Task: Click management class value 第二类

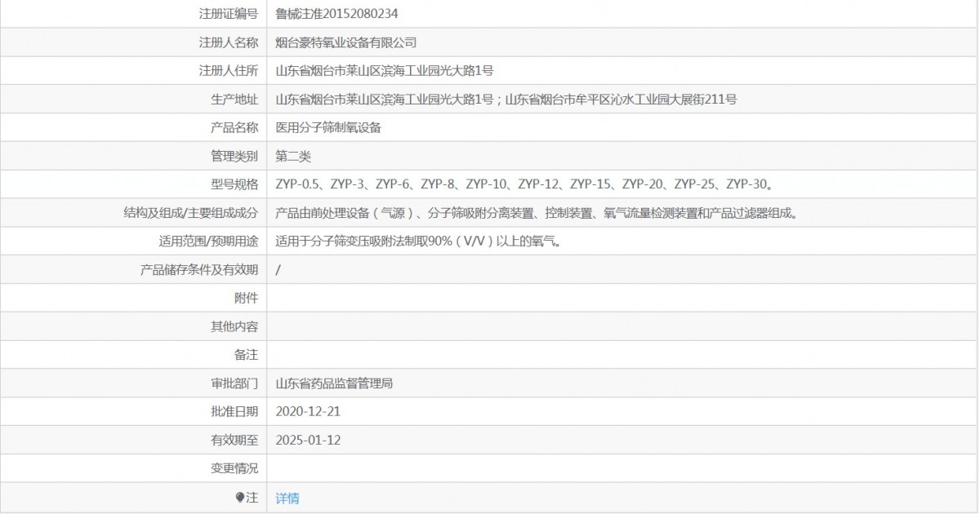Action: [293, 156]
